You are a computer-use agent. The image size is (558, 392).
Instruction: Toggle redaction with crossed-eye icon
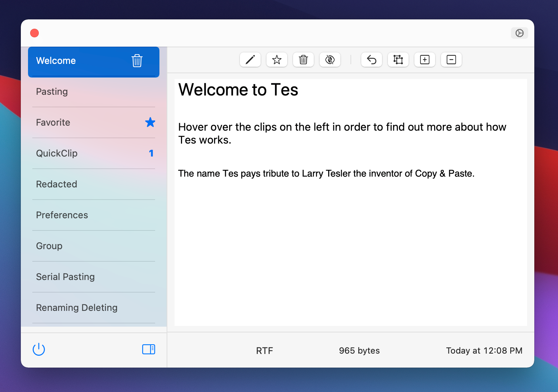[x=330, y=60]
